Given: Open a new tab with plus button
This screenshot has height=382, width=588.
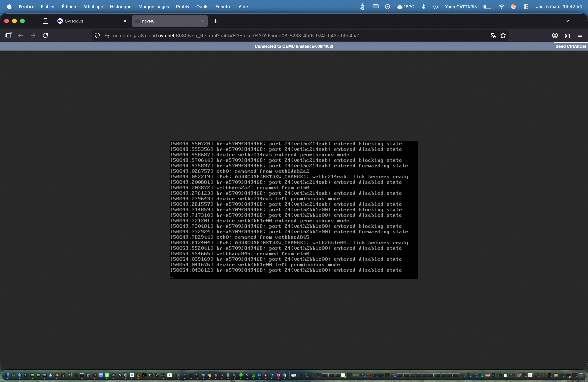Looking at the screenshot, I should 215,21.
